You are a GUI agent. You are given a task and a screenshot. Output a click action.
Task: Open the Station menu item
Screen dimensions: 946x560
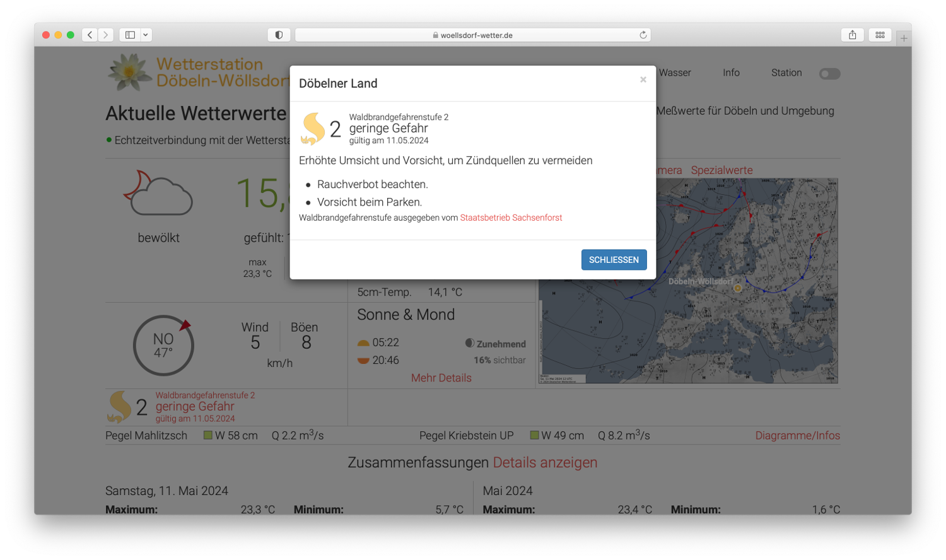pos(786,73)
